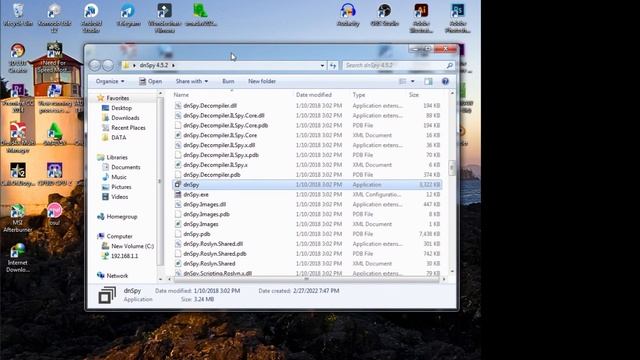The image size is (640, 360).
Task: Select Favorites header in navigation pane
Action: [118, 98]
